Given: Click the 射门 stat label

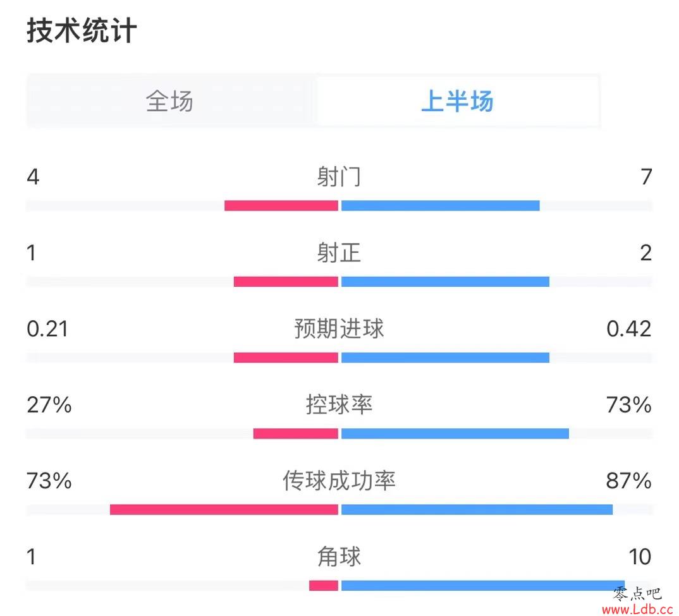Looking at the screenshot, I should coord(339,177).
